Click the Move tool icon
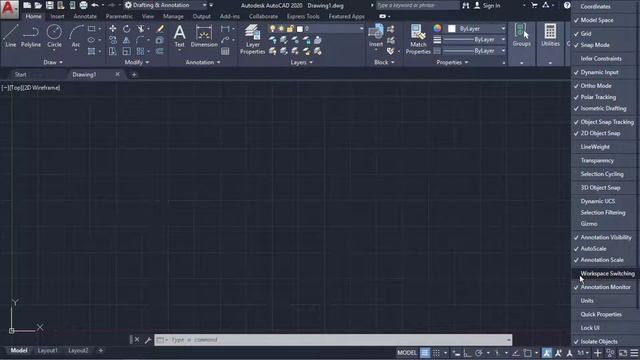 (113, 29)
